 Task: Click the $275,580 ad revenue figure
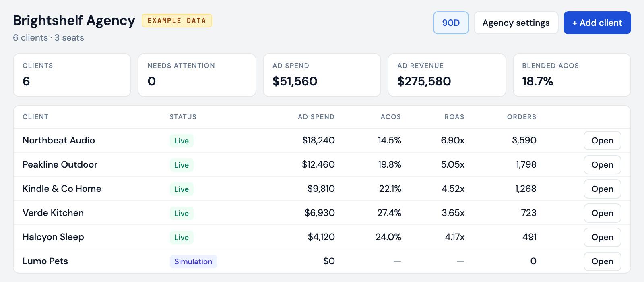tap(424, 81)
